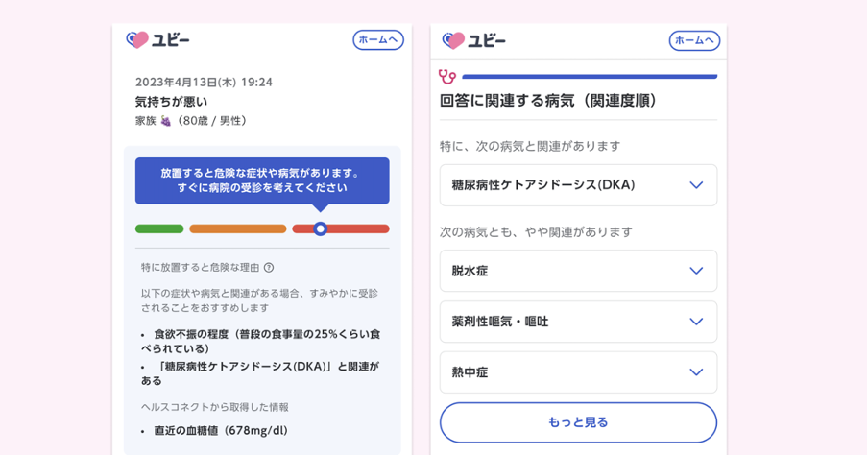Click ホームへ button in left panel
Screen dimensions: 868x455
[377, 40]
